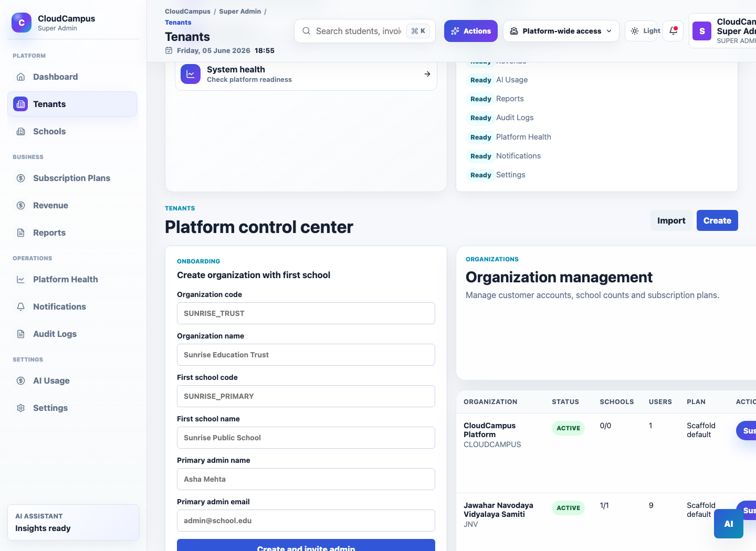Screen dimensions: 756x551
Task: Click the CloudCampus breadcrumb link
Action: (x=187, y=11)
